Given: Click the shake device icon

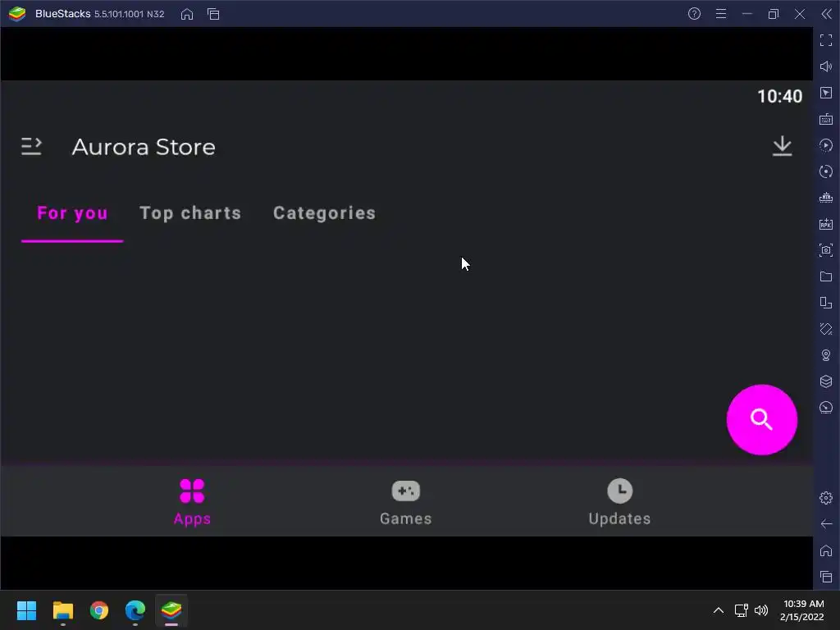Looking at the screenshot, I should tap(826, 329).
